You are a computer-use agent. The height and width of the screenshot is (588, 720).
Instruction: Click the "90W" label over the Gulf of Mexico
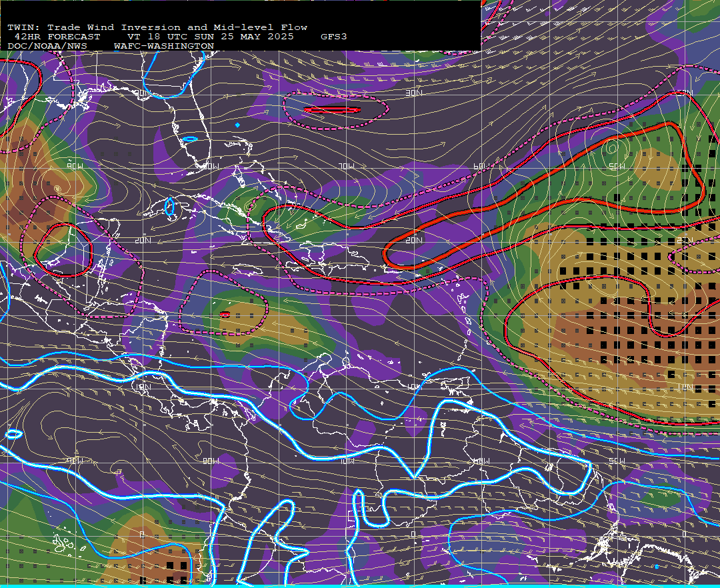pos(75,166)
